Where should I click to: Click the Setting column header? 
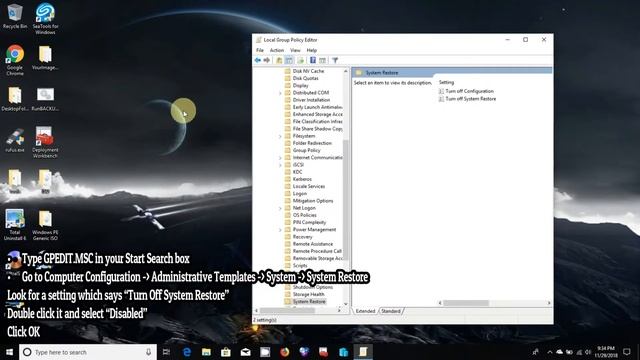click(x=446, y=82)
